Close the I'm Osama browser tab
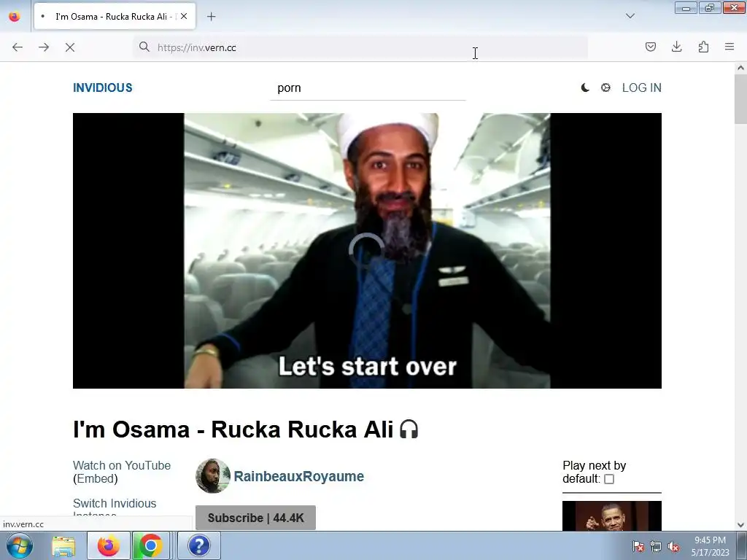The height and width of the screenshot is (560, 747). point(184,16)
